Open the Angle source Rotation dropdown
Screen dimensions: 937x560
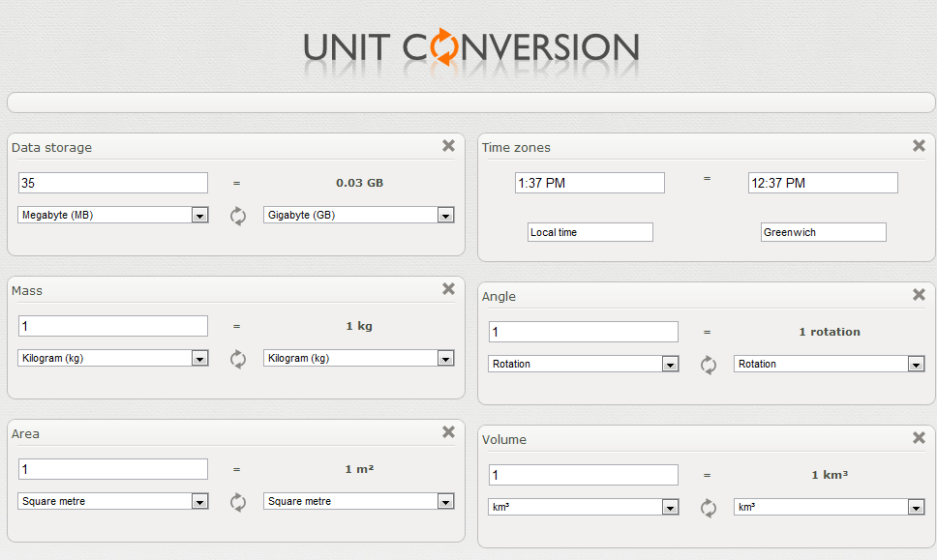tap(584, 364)
